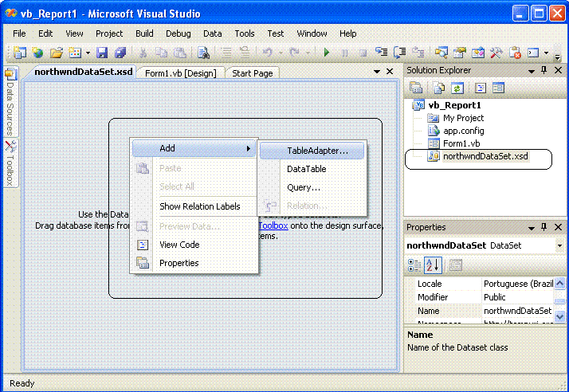The image size is (569, 392).
Task: Click the Open File folder icon
Action: tap(57, 53)
